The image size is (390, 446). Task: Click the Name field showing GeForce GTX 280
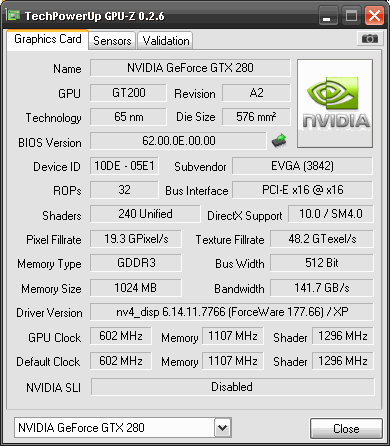[x=190, y=68]
